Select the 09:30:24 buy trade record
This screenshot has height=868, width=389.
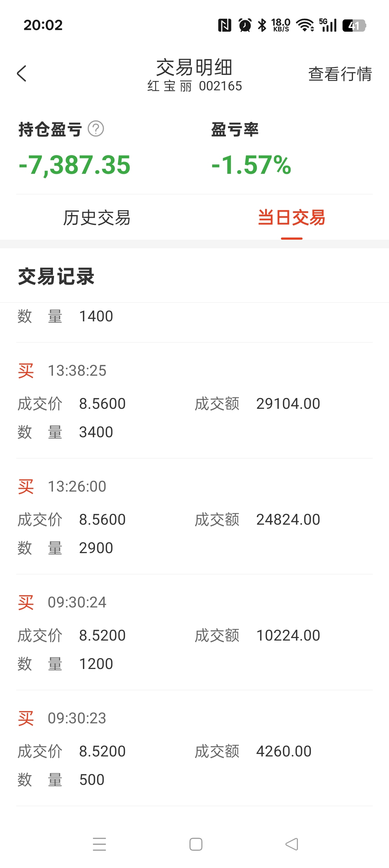point(194,632)
